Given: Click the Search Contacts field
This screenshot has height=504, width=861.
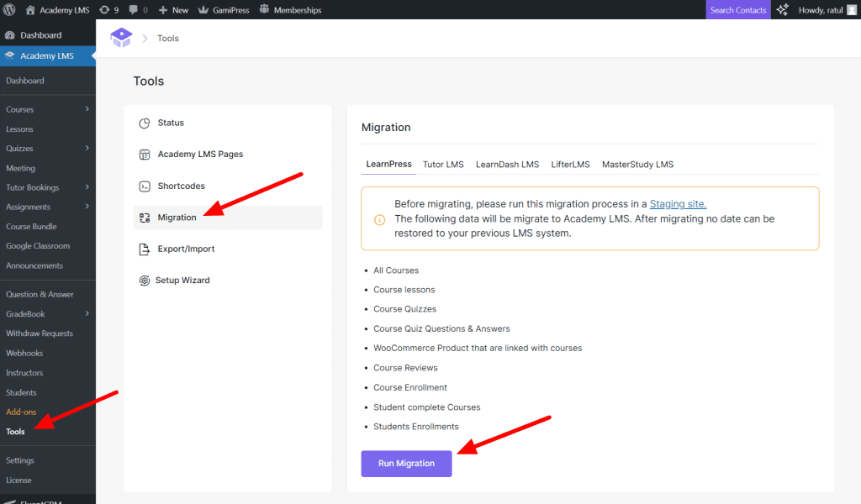Looking at the screenshot, I should tap(737, 9).
